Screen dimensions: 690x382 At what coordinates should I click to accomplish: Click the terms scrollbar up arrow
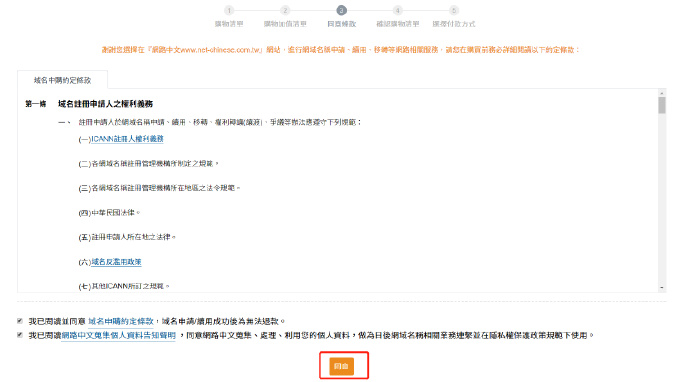[662, 93]
